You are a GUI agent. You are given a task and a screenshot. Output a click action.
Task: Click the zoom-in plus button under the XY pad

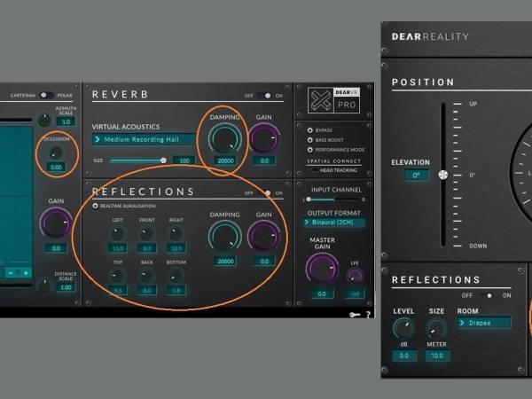click(26, 273)
